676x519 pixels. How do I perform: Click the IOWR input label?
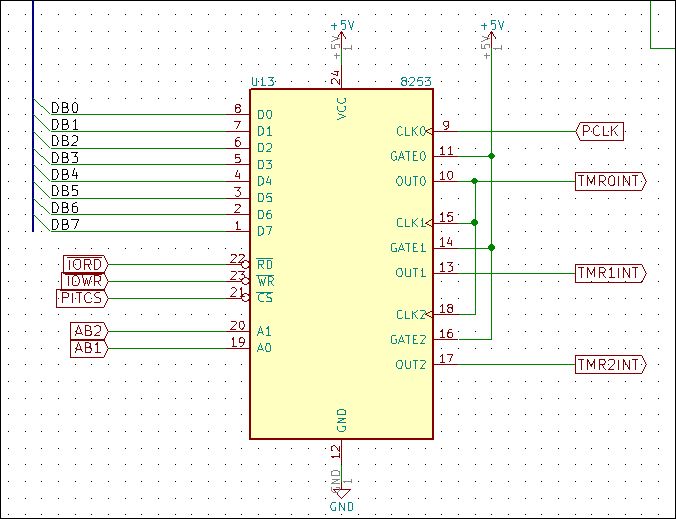pyautogui.click(x=84, y=281)
